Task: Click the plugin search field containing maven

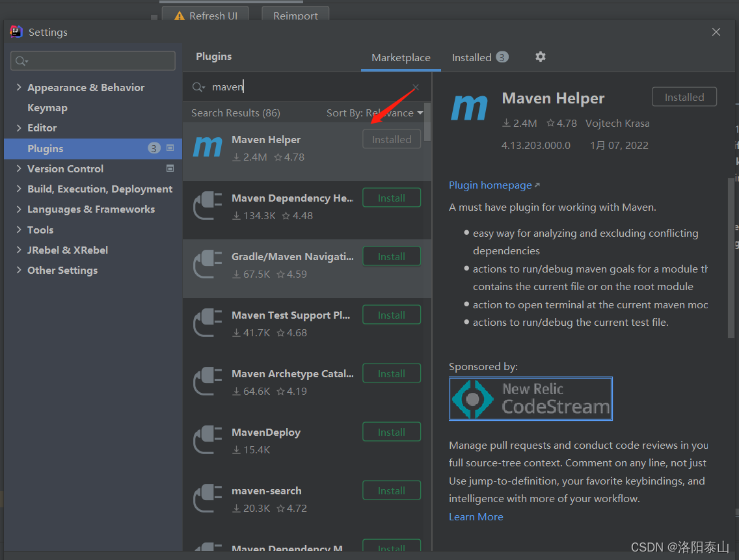Action: pyautogui.click(x=306, y=87)
